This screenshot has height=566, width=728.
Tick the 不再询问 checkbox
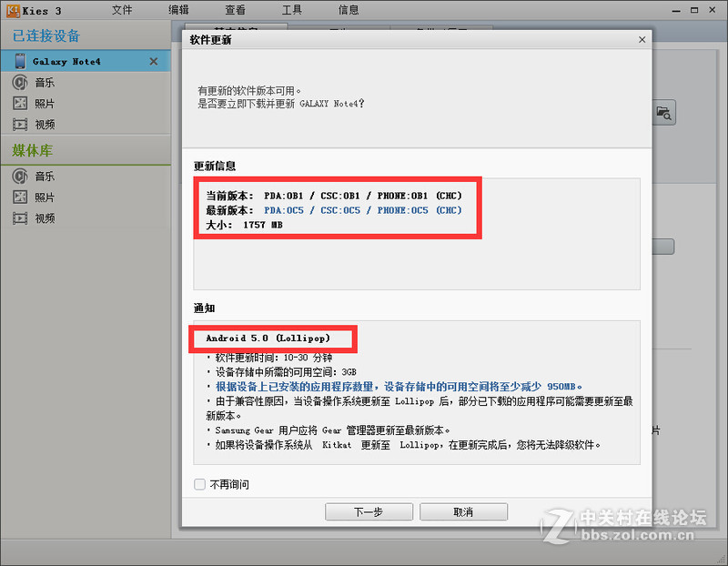(199, 485)
